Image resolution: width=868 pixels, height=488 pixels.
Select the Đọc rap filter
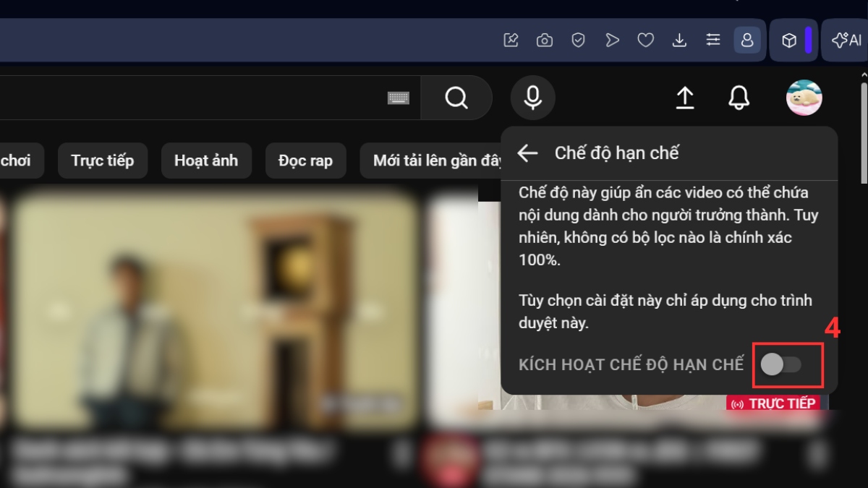pos(305,160)
